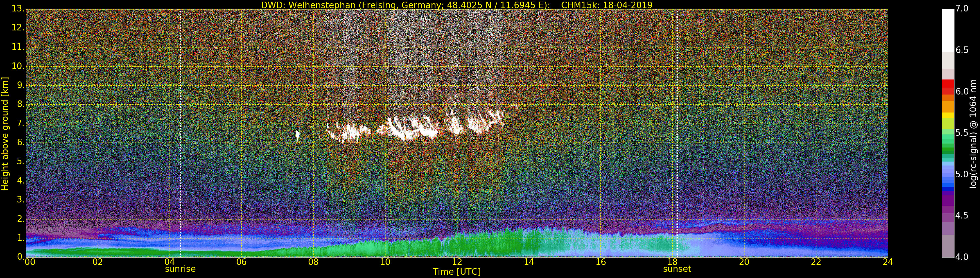Click the small isolated white cloud blob

coord(298,136)
